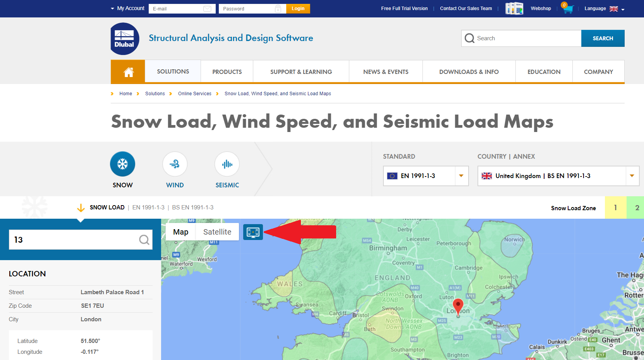The image size is (644, 360).
Task: Select snow load zone 2 green swatch
Action: coord(635,207)
